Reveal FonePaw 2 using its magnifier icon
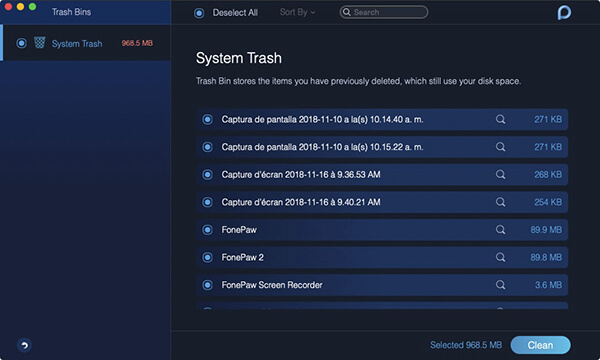The height and width of the screenshot is (360, 600). point(501,257)
